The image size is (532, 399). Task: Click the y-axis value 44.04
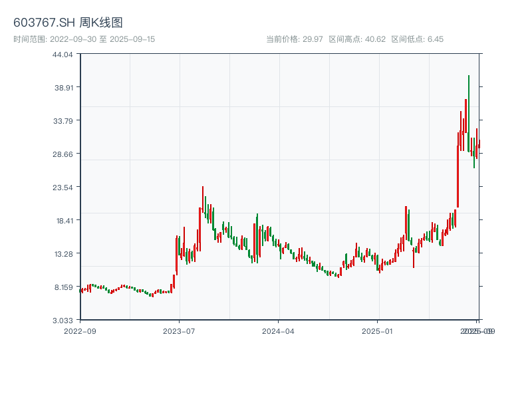pyautogui.click(x=63, y=55)
